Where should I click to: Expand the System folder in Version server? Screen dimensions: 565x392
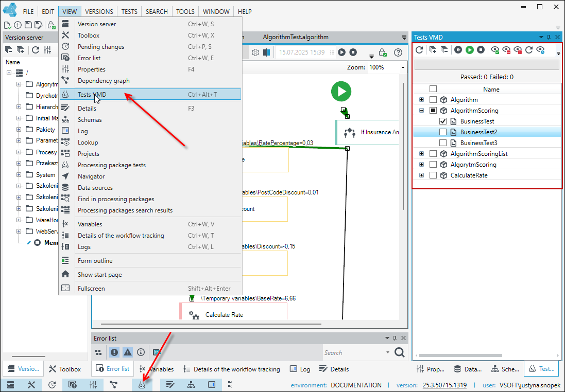pyautogui.click(x=19, y=174)
